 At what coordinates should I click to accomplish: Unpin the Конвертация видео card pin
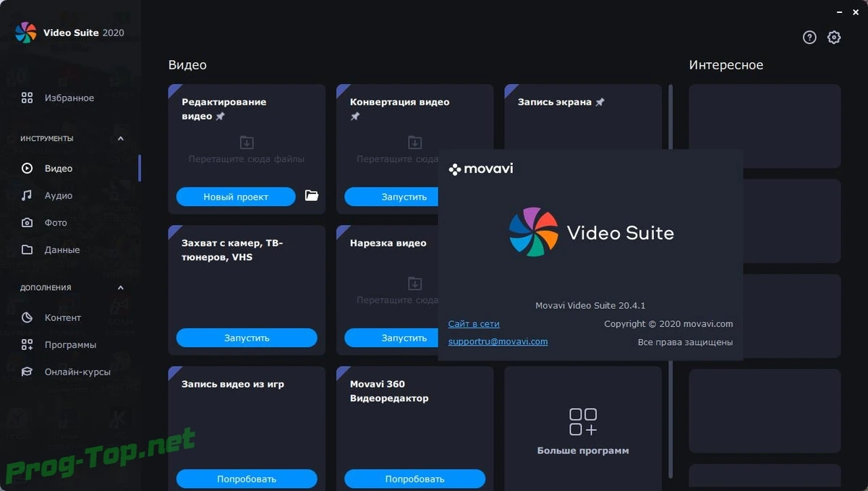pos(354,116)
